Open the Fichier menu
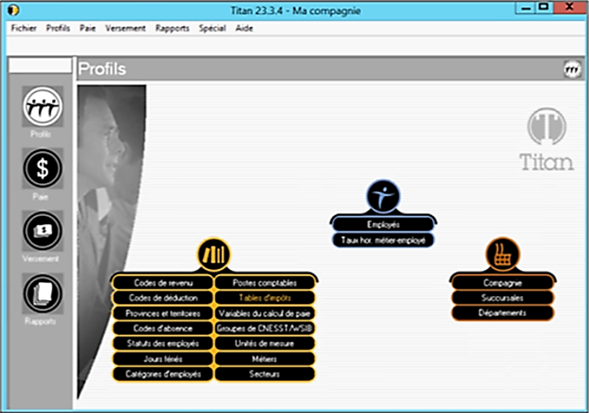 24,28
